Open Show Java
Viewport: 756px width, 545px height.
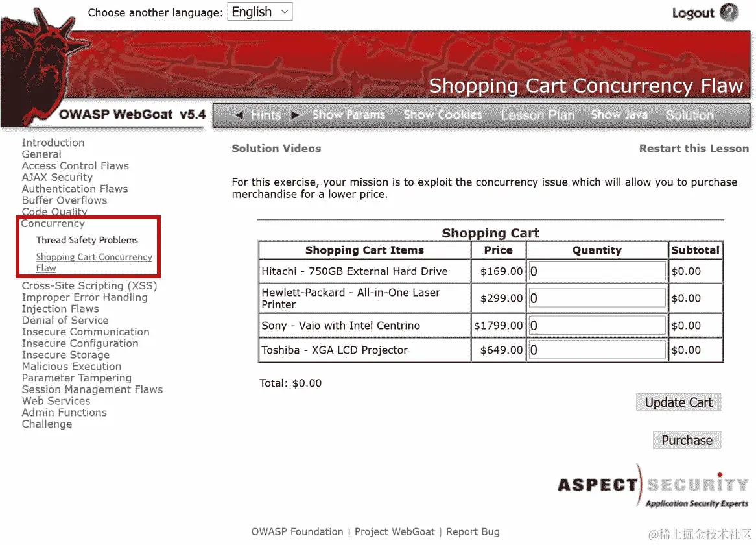tap(619, 115)
